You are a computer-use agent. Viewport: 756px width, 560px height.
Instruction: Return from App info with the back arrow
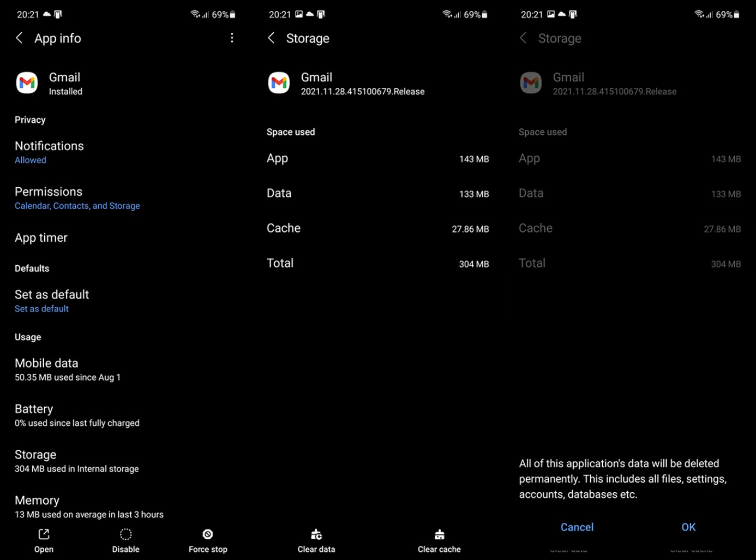[19, 38]
